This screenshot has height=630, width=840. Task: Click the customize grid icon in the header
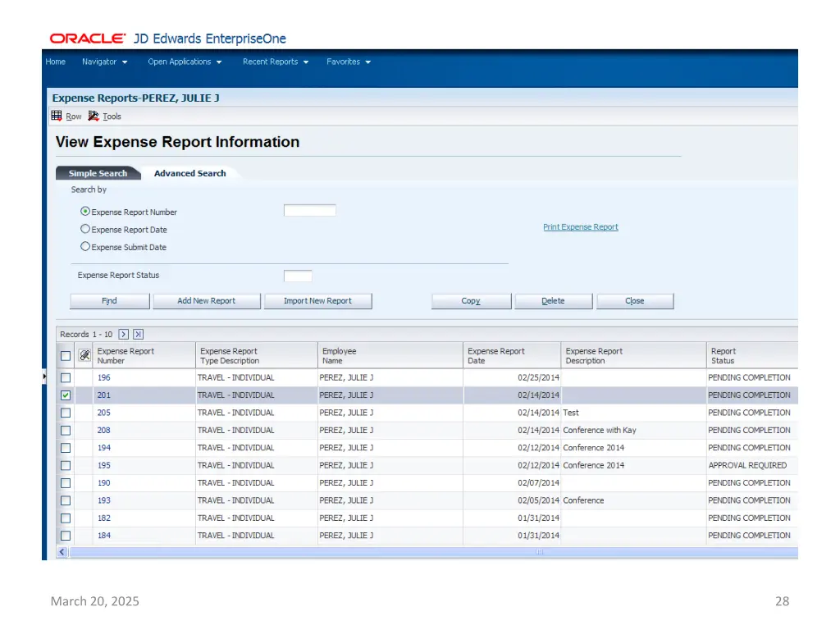click(84, 355)
